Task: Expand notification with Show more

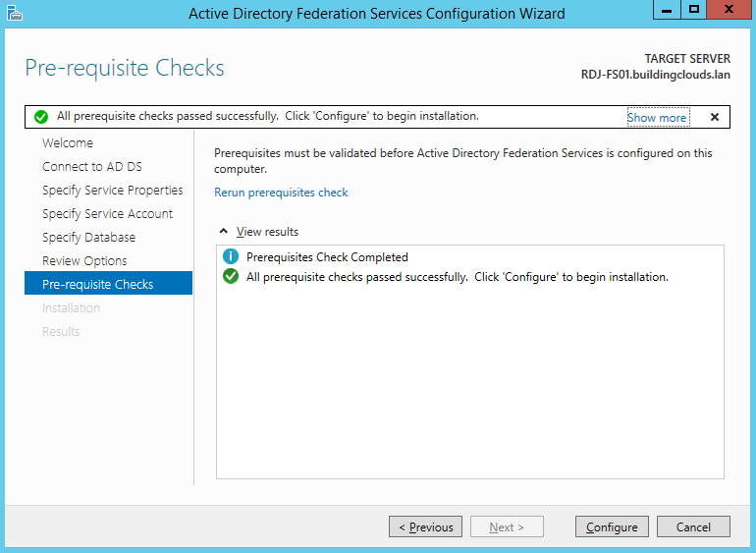Action: [x=657, y=118]
